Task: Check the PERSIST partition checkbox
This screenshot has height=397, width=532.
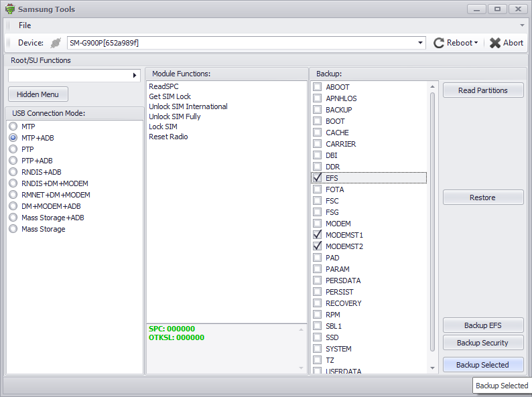Action: (317, 292)
